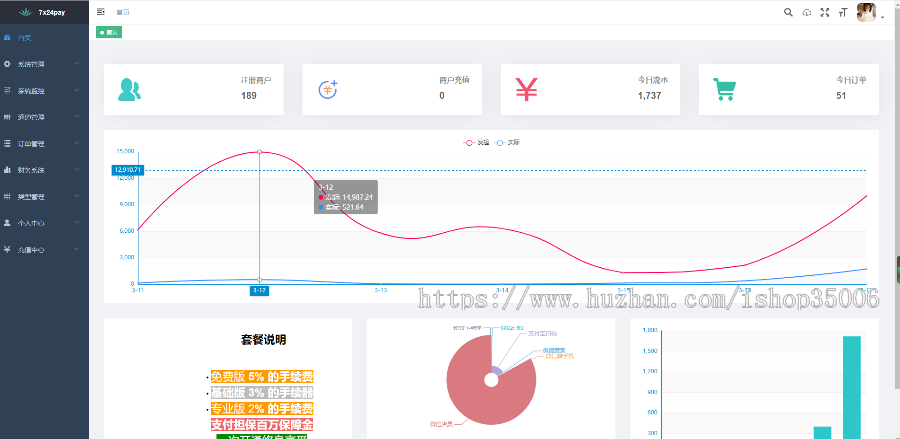Click the 专业版 2% 的手续费 line
900x439 pixels.
(x=262, y=409)
